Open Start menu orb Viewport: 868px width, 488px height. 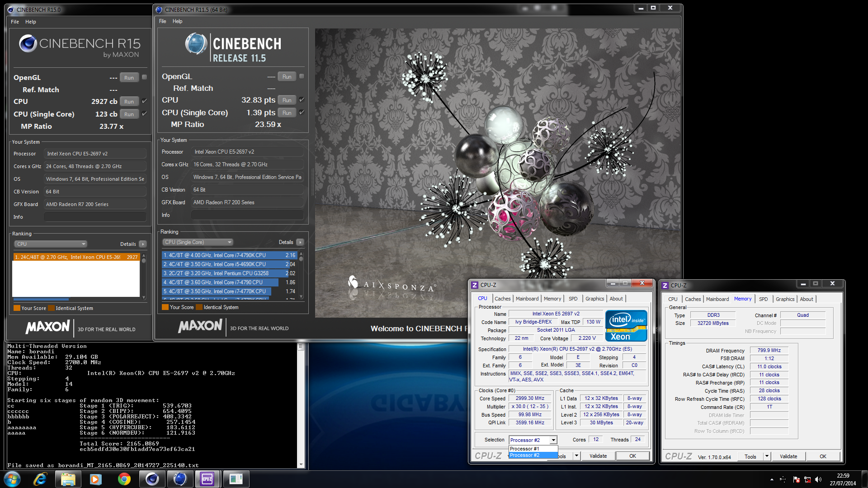[12, 479]
